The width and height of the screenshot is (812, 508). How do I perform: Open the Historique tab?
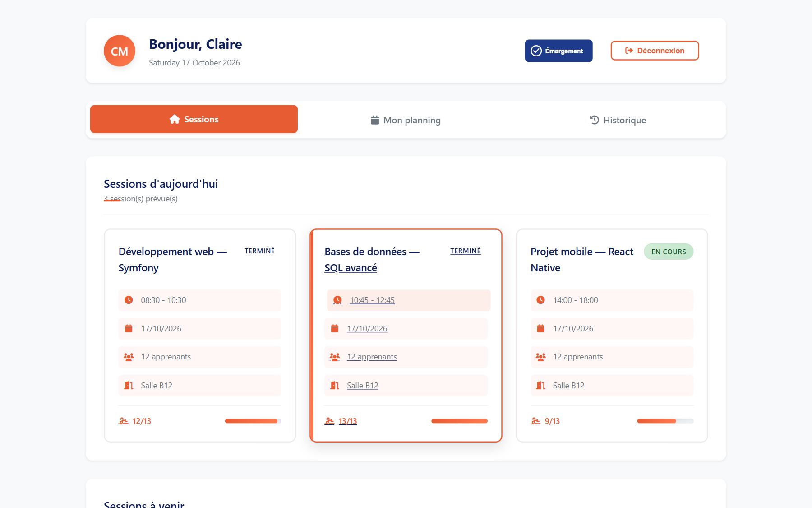point(618,120)
